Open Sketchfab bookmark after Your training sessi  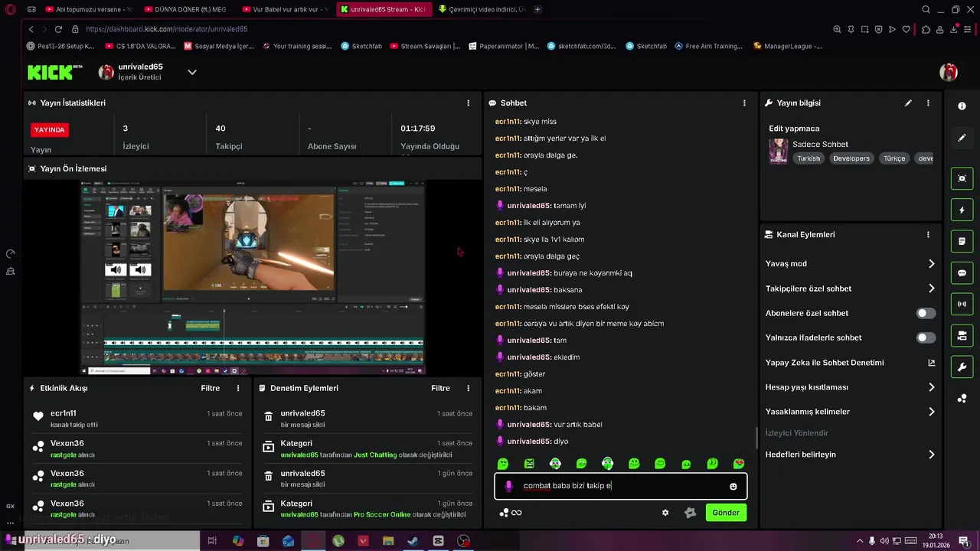pos(361,46)
